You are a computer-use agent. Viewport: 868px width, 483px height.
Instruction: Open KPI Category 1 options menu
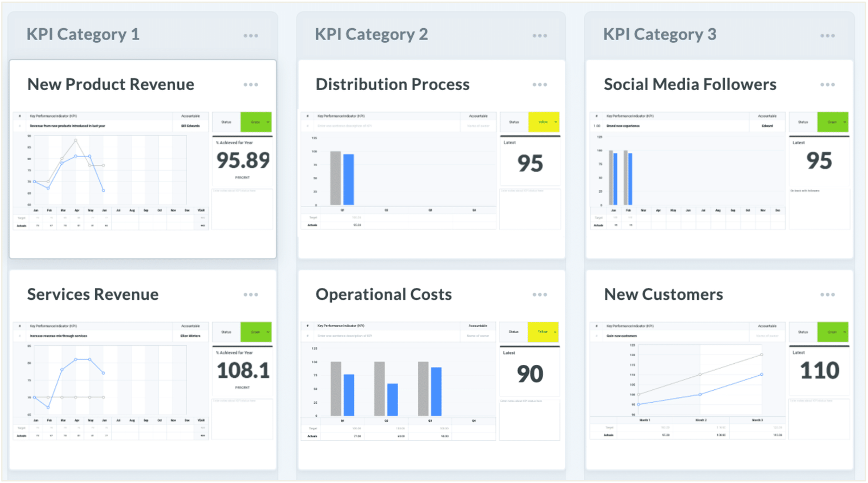click(251, 36)
